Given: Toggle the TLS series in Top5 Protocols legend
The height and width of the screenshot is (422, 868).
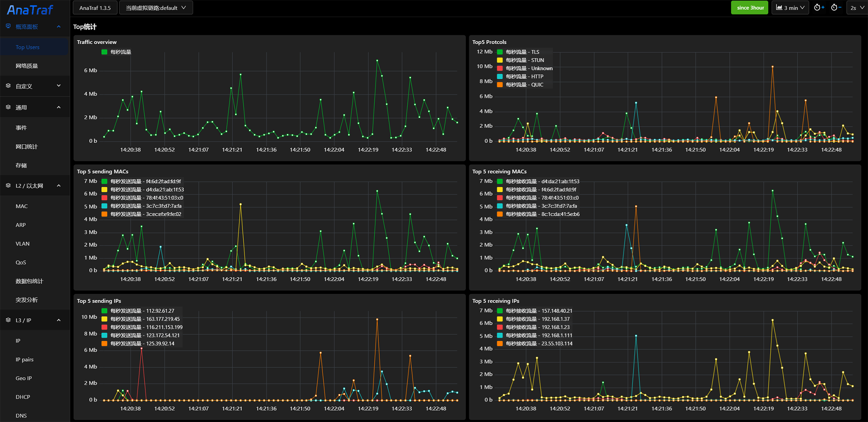Looking at the screenshot, I should [x=519, y=52].
